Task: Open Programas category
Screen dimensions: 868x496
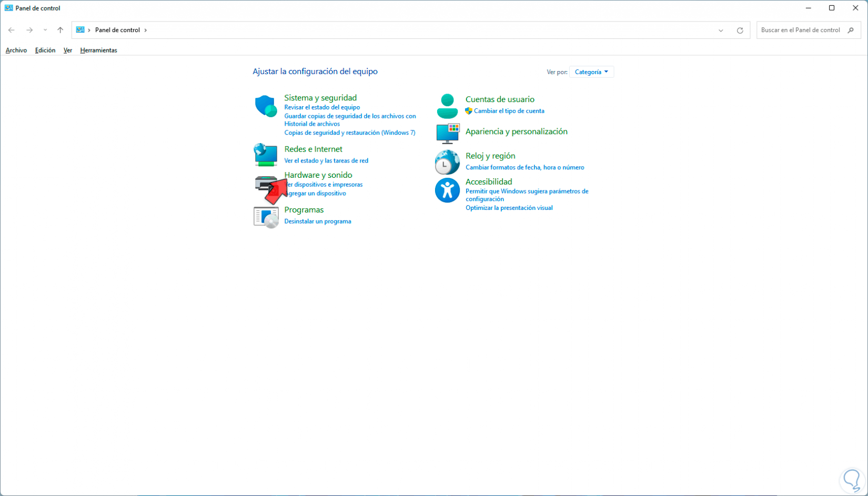Action: click(304, 210)
